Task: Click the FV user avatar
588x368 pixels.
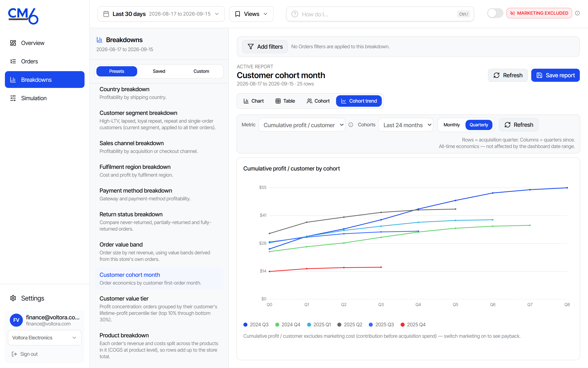Action: [16, 320]
